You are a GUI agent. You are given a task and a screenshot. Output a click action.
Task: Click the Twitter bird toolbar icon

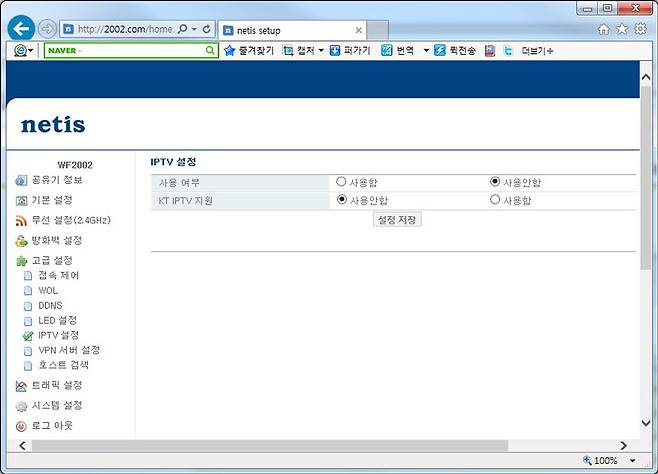[x=508, y=51]
